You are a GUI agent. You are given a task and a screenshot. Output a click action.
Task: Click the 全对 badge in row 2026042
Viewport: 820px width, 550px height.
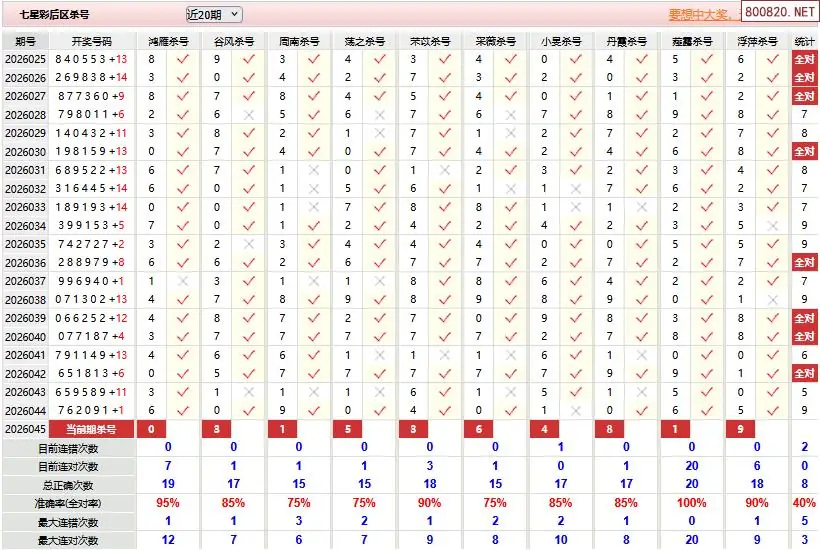[x=804, y=373]
